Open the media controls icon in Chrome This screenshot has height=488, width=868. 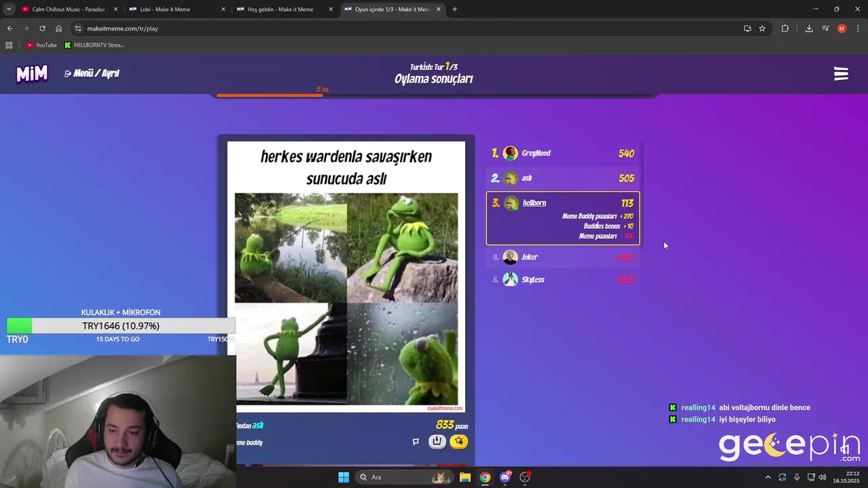coord(825,28)
